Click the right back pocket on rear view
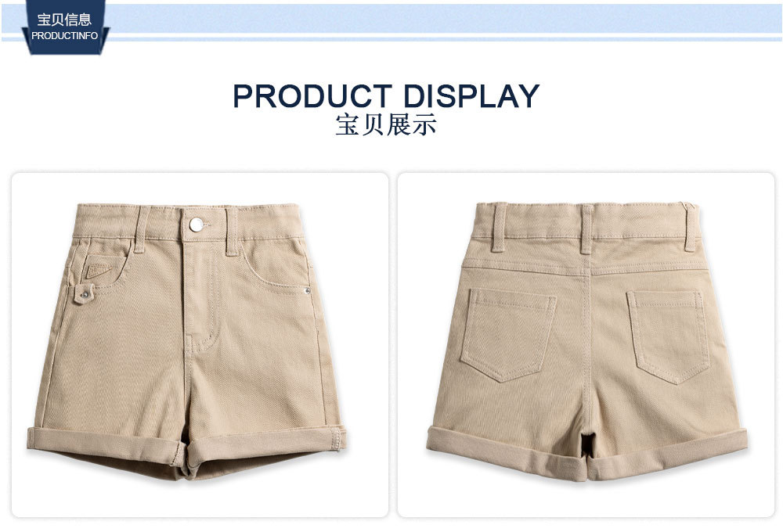Image resolution: width=783 pixels, height=532 pixels. 668,337
